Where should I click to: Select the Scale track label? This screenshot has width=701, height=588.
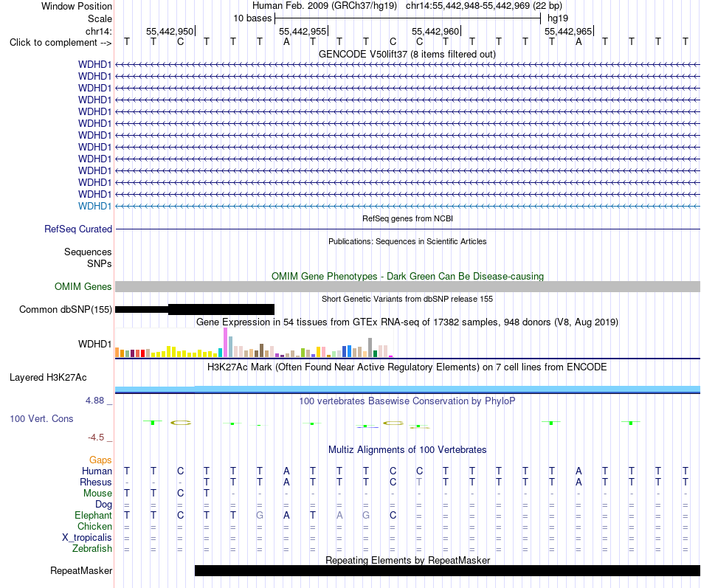coord(100,18)
